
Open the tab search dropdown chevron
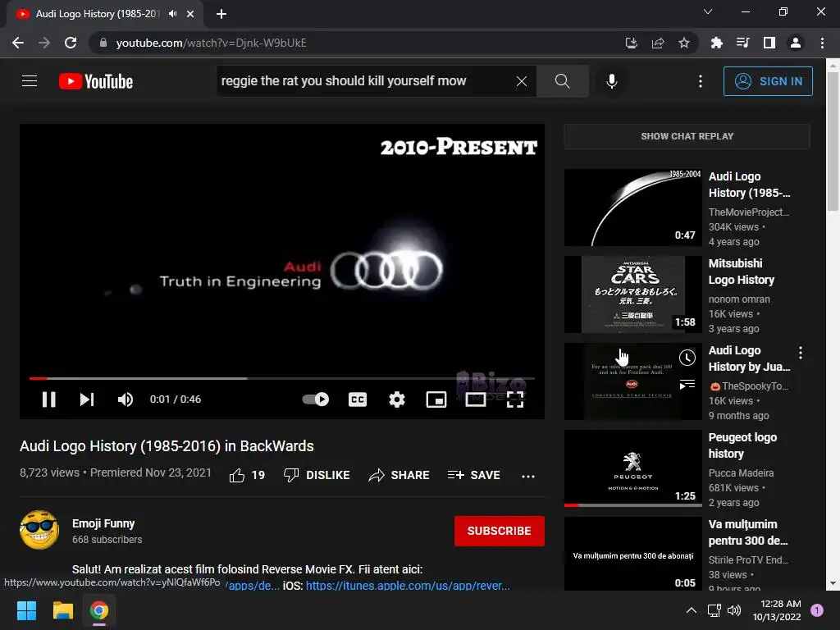pyautogui.click(x=708, y=11)
